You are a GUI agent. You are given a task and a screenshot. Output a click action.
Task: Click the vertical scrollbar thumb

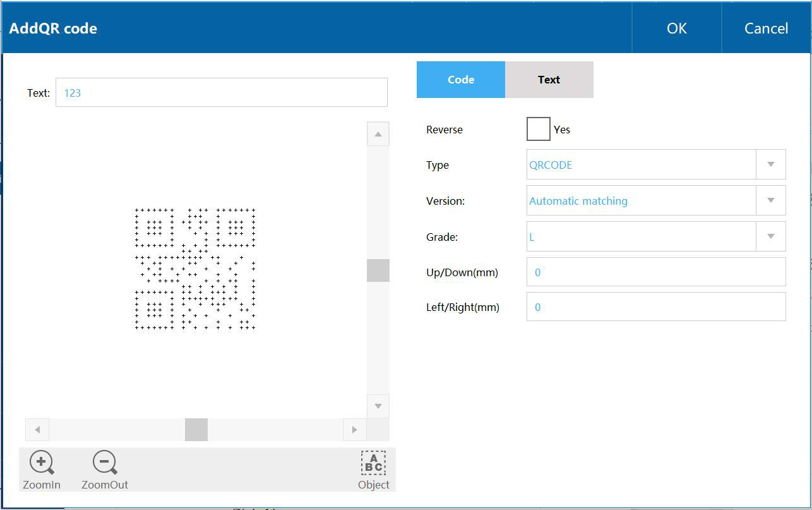tap(378, 270)
